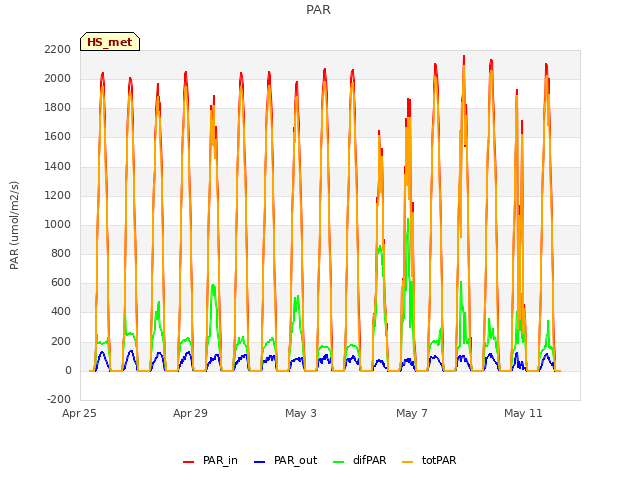Click the -200 y-axis tick label
Screen dimensions: 640x480
point(59,399)
